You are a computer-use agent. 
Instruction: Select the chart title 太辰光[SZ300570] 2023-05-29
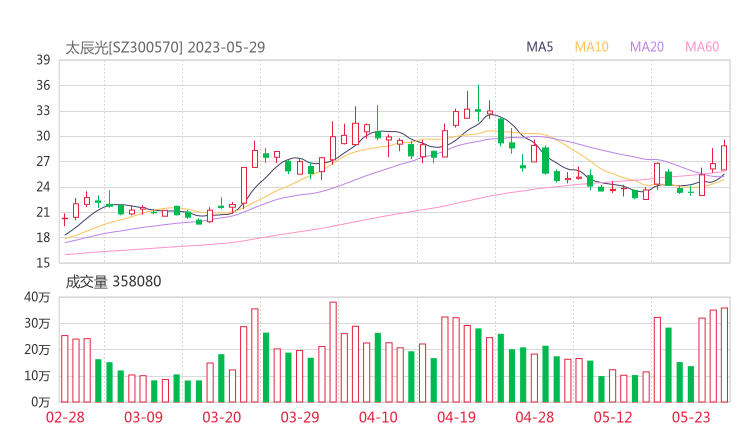[x=165, y=48]
